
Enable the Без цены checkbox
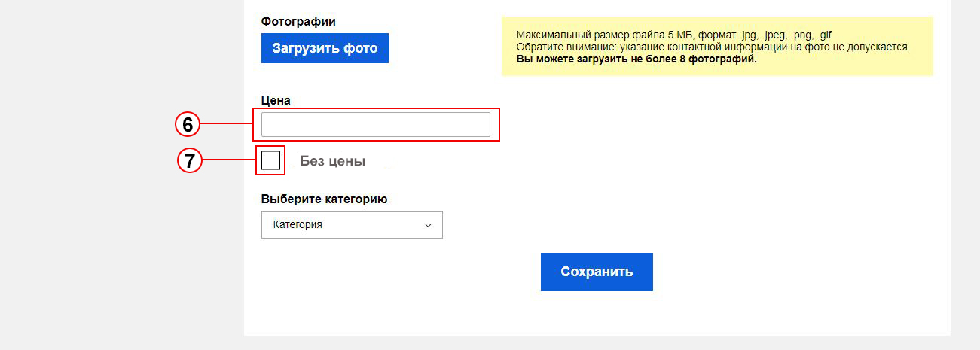270,160
